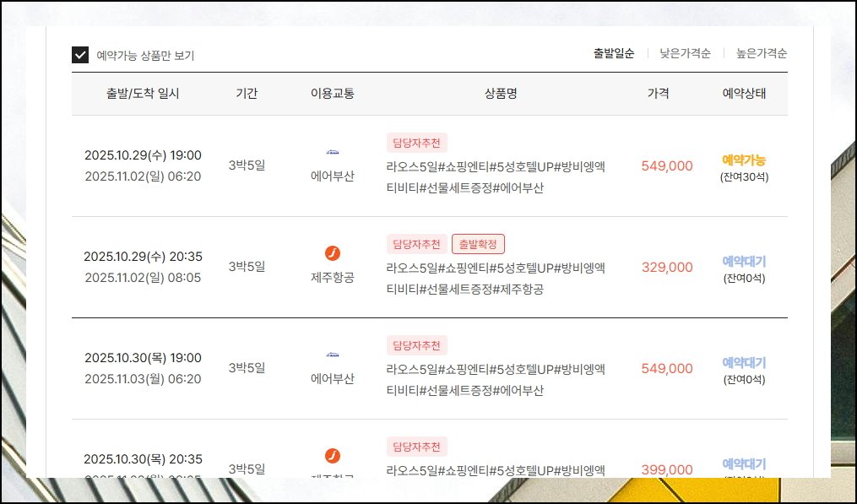The width and height of the screenshot is (857, 504).
Task: Click Jeju Air logo in 10.29 20:35 row
Action: [333, 253]
